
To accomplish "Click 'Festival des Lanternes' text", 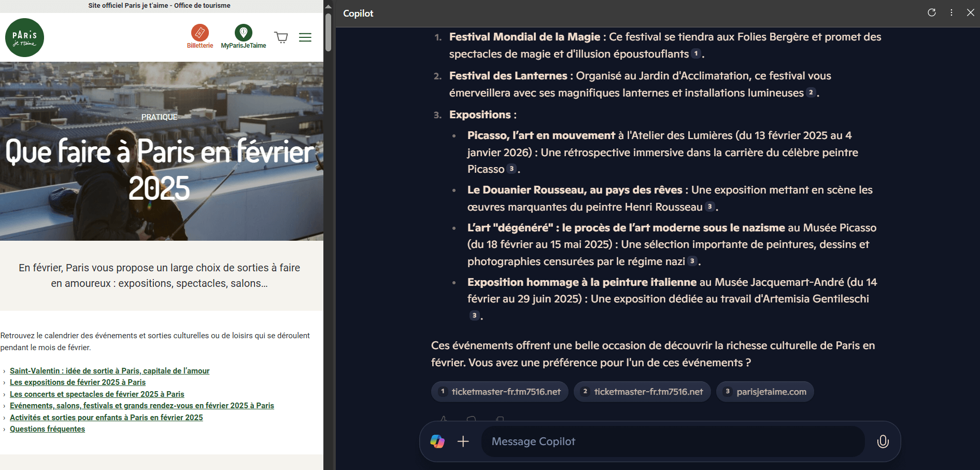I will (x=508, y=76).
